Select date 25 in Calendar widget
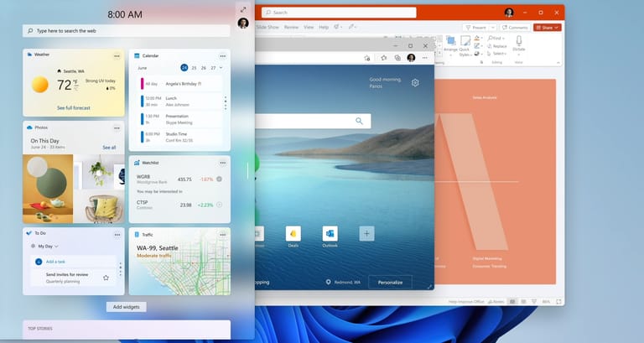The height and width of the screenshot is (343, 644). point(194,68)
